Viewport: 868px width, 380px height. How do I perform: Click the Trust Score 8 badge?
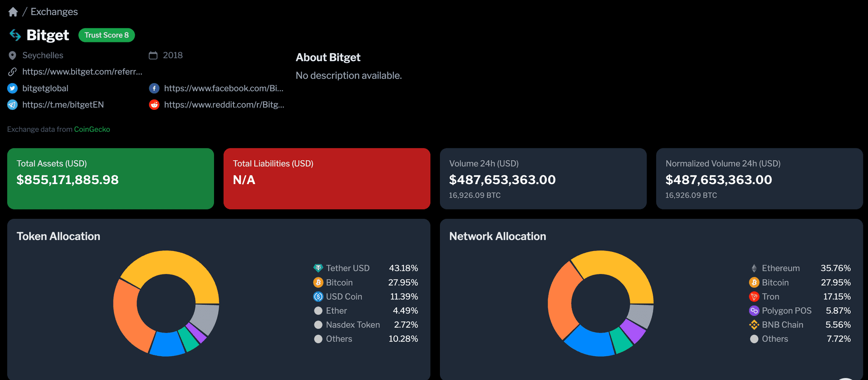pyautogui.click(x=106, y=35)
